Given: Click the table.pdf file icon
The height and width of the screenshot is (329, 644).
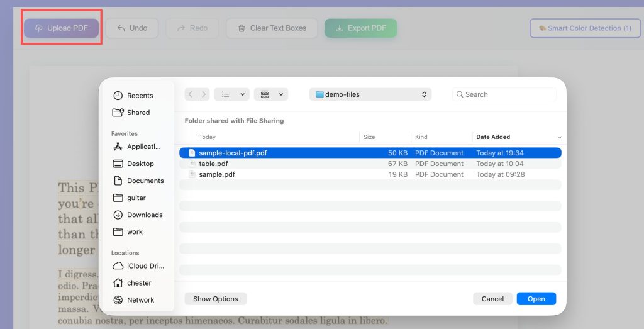Looking at the screenshot, I should pyautogui.click(x=192, y=164).
